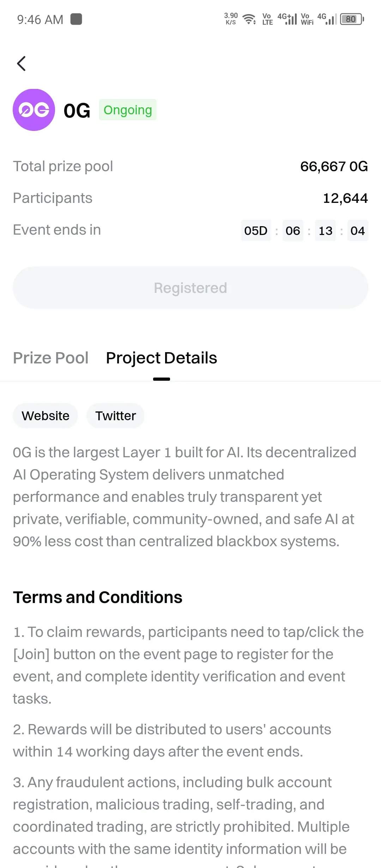Select the Project Details tab
Screen dimensions: 381x868
pos(162,358)
